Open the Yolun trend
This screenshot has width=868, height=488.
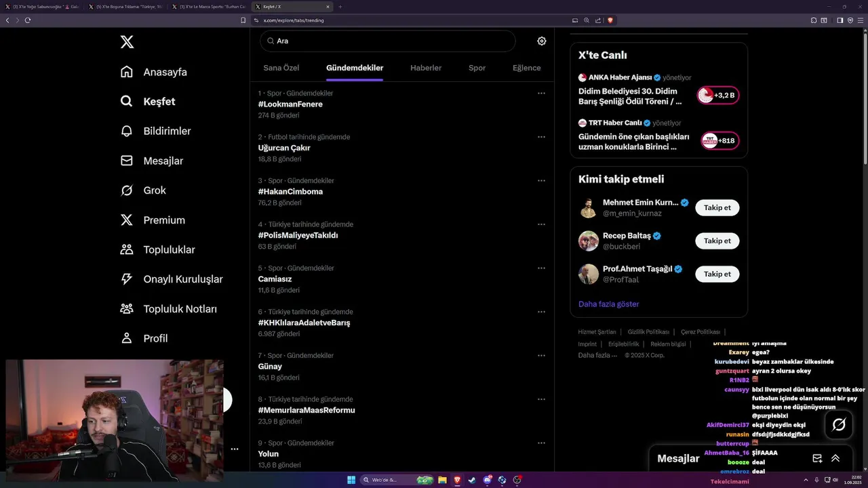pos(269,454)
